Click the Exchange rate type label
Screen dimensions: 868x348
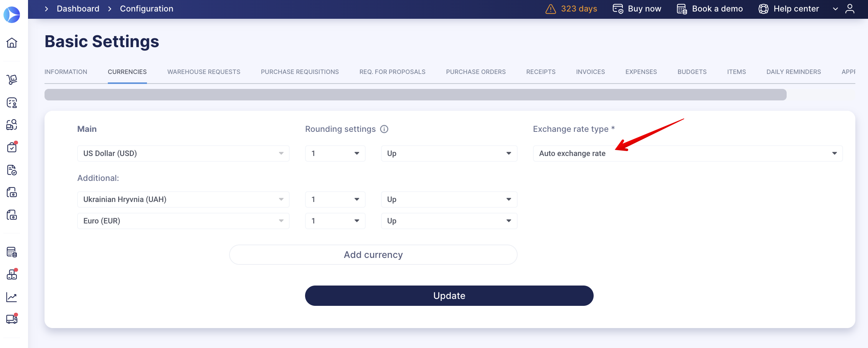(574, 129)
